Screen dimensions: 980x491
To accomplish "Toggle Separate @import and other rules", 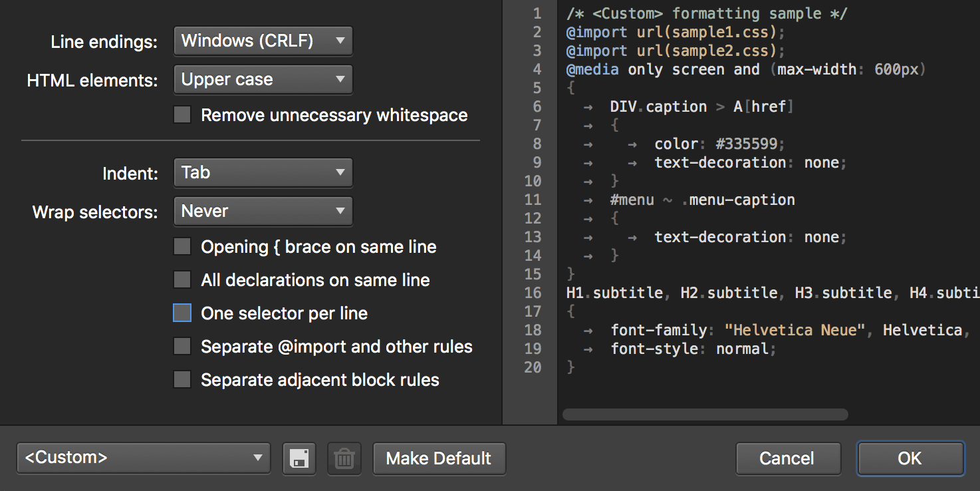I will 182,347.
